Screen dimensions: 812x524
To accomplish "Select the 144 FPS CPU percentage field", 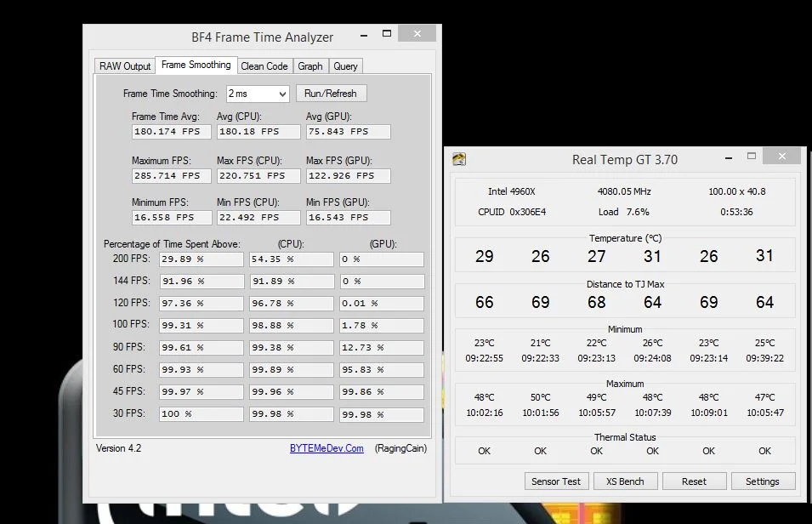I will 292,282.
